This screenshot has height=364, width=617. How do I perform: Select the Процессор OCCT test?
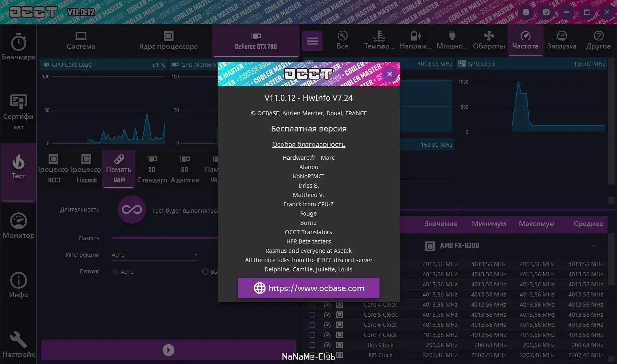[53, 169]
